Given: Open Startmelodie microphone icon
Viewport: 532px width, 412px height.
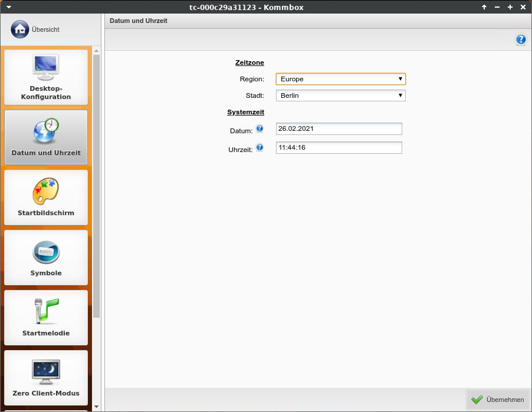Looking at the screenshot, I should pos(46,311).
